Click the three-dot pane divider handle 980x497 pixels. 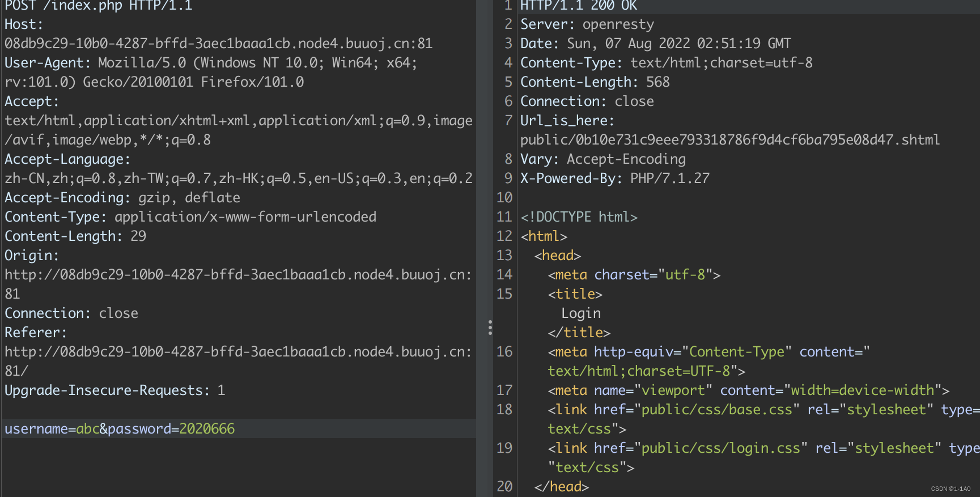(490, 328)
